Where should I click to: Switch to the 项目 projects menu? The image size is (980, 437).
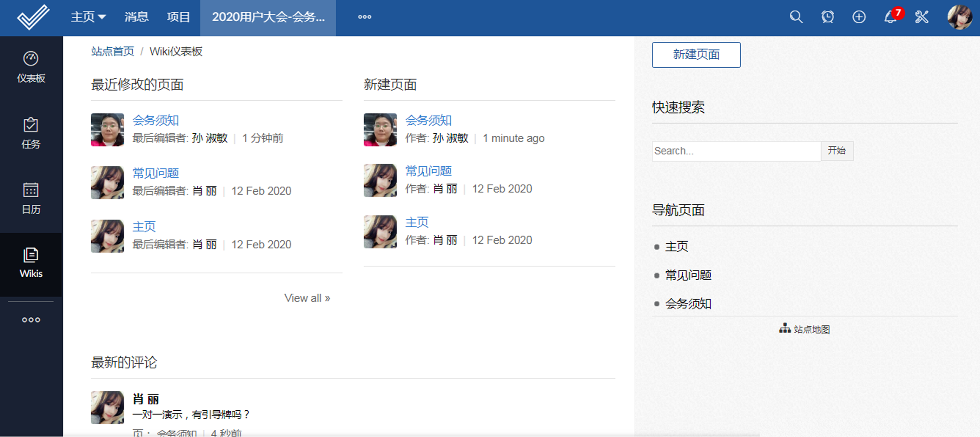pos(178,17)
